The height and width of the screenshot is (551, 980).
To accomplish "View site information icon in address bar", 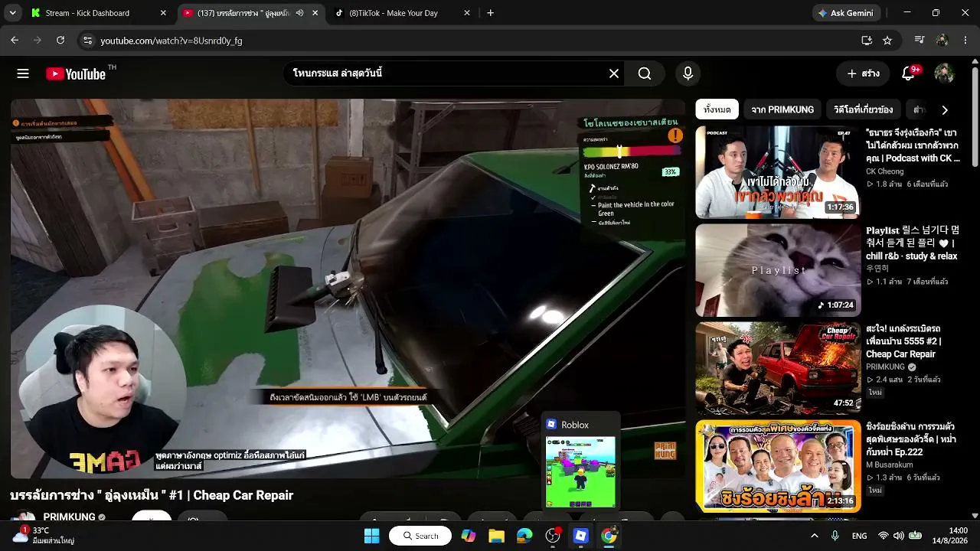I will (87, 40).
